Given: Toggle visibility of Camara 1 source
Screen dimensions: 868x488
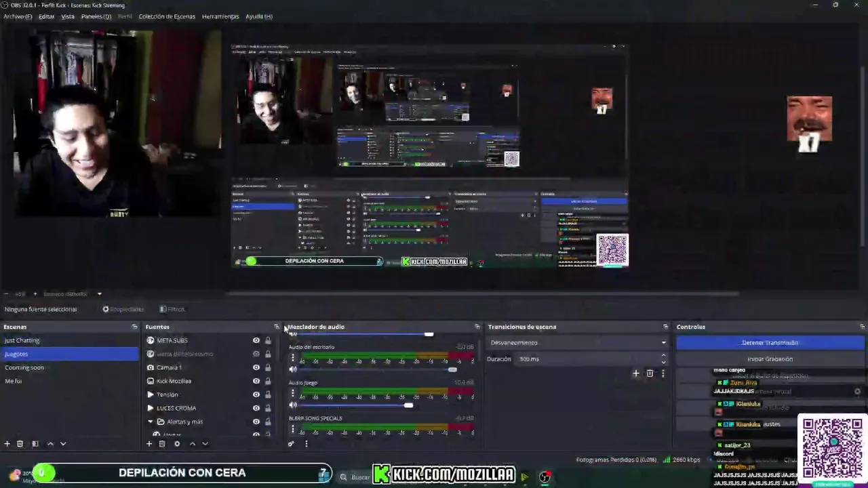Looking at the screenshot, I should (x=256, y=367).
